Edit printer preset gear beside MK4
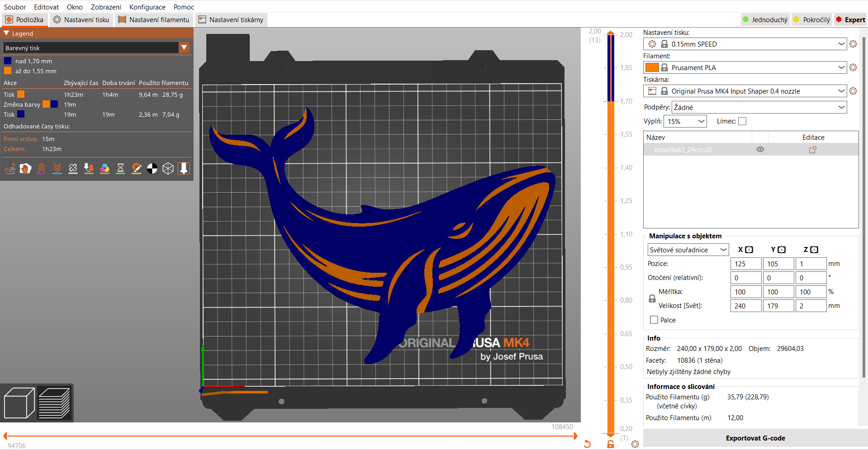The width and height of the screenshot is (868, 450). click(x=853, y=91)
